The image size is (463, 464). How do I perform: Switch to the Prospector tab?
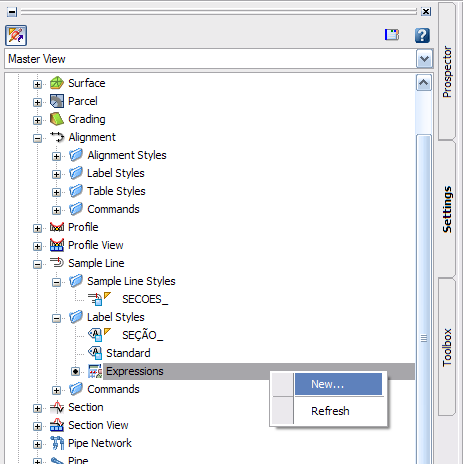[447, 72]
